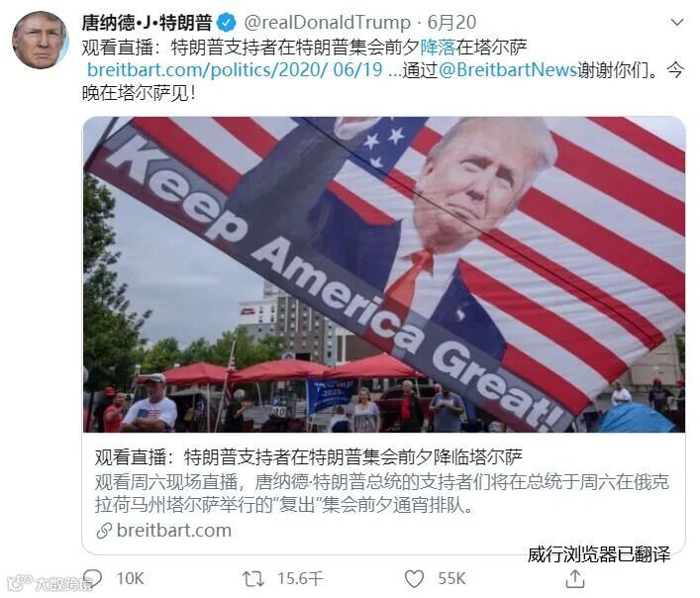Click the link card headline 观看直播
700x598 pixels.
point(309,456)
